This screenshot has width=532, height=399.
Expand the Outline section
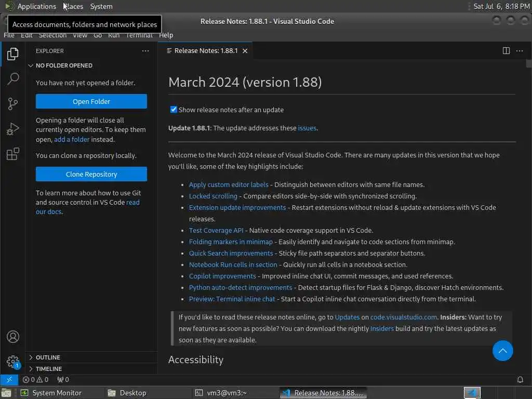click(x=91, y=357)
